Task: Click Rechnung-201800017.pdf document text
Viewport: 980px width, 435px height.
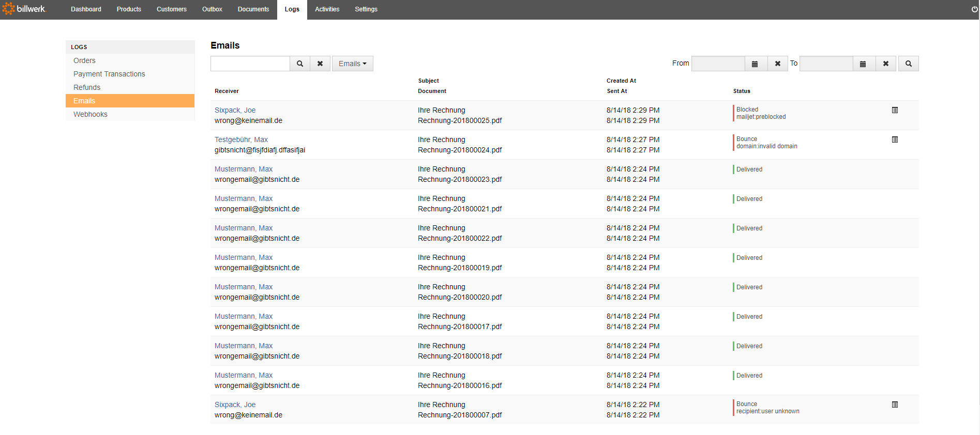Action: pos(460,327)
